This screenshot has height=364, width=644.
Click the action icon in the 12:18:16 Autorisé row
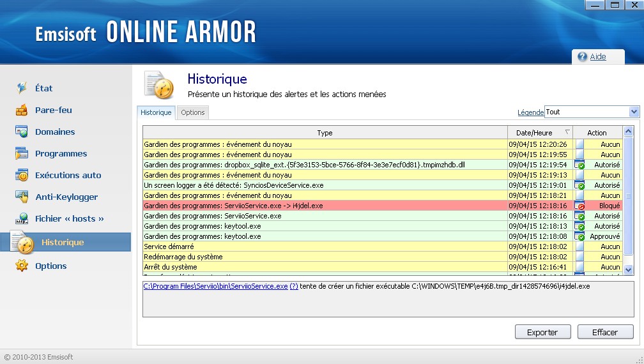tap(579, 216)
